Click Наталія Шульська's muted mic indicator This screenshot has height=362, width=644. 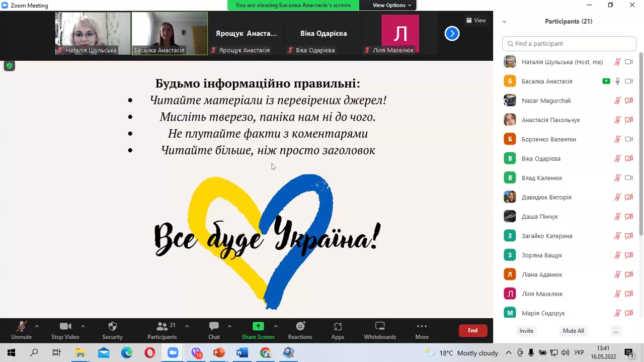click(617, 62)
